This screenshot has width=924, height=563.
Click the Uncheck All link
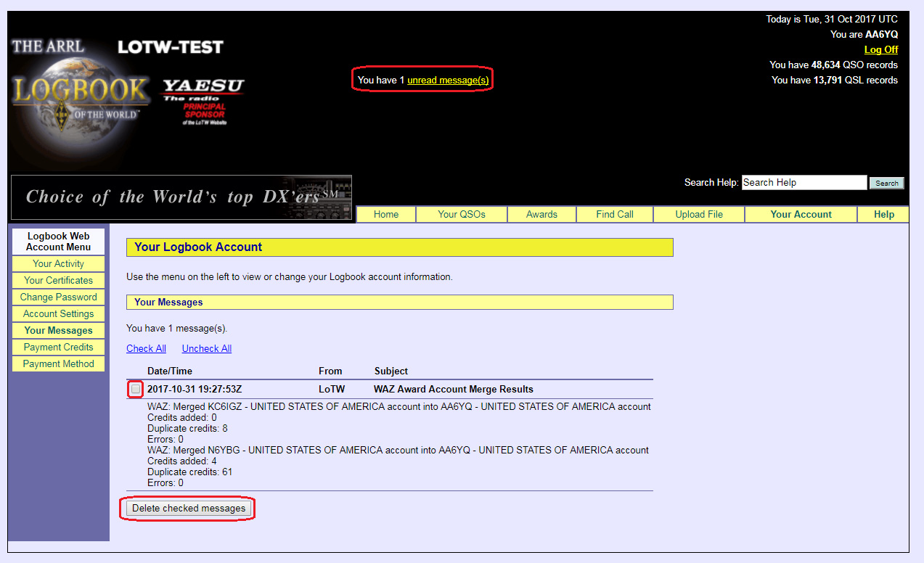click(206, 348)
